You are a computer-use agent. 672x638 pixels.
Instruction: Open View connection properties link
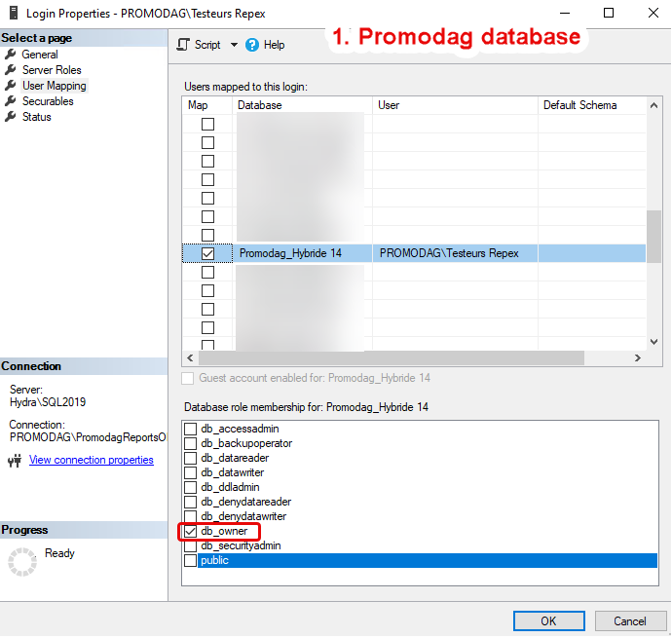point(92,460)
